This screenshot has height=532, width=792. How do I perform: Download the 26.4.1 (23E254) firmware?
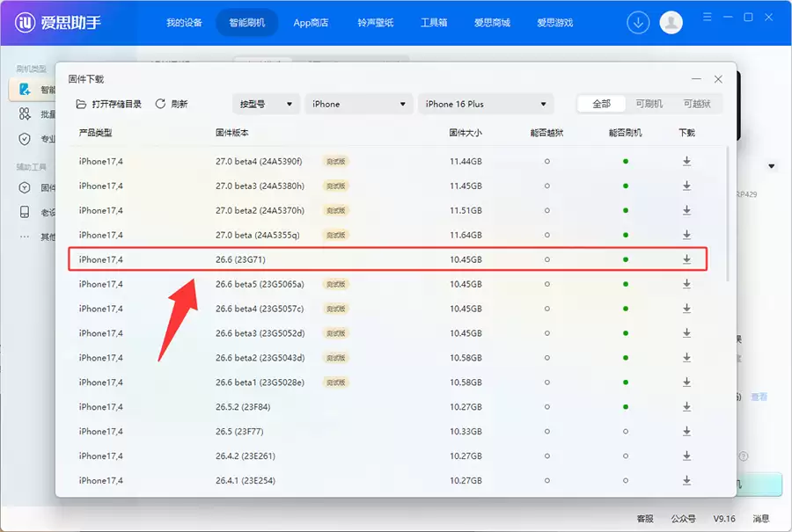[x=686, y=480]
